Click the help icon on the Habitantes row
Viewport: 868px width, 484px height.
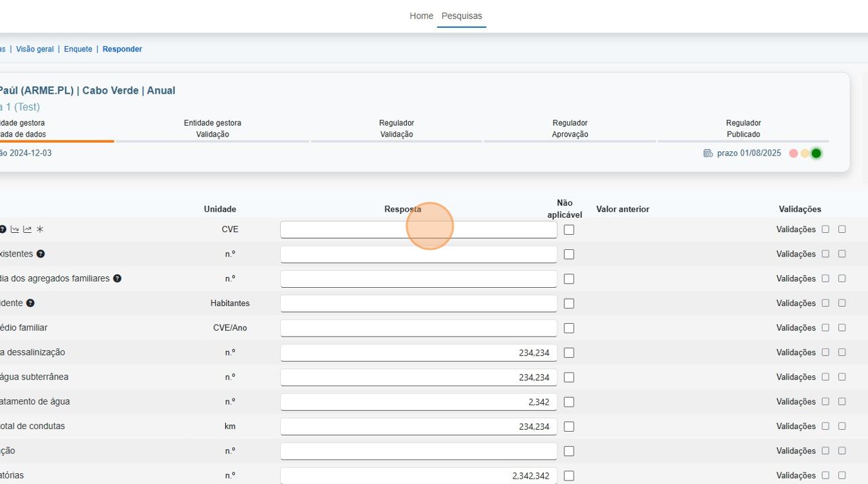coord(29,303)
